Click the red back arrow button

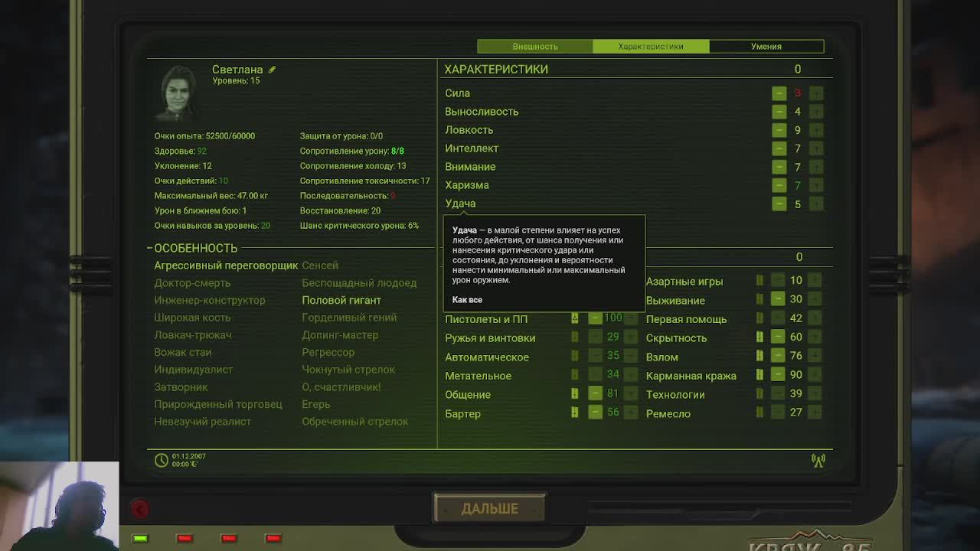[x=139, y=509]
